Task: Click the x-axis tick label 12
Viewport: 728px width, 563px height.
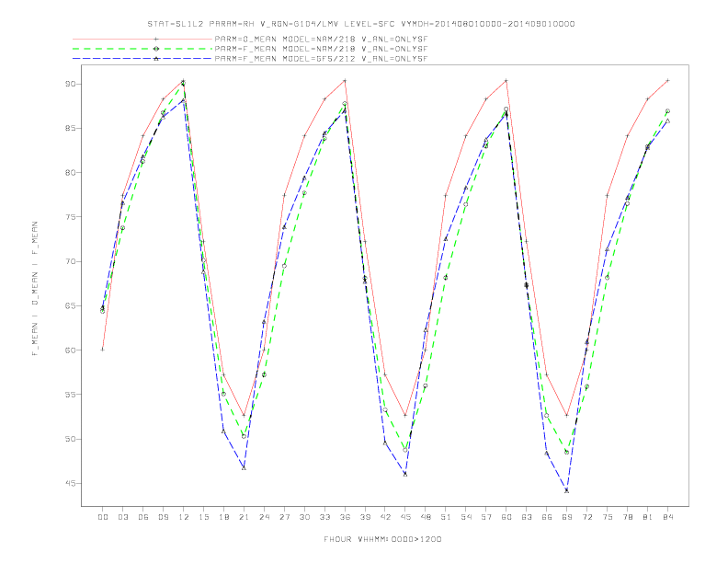Action: point(184,517)
